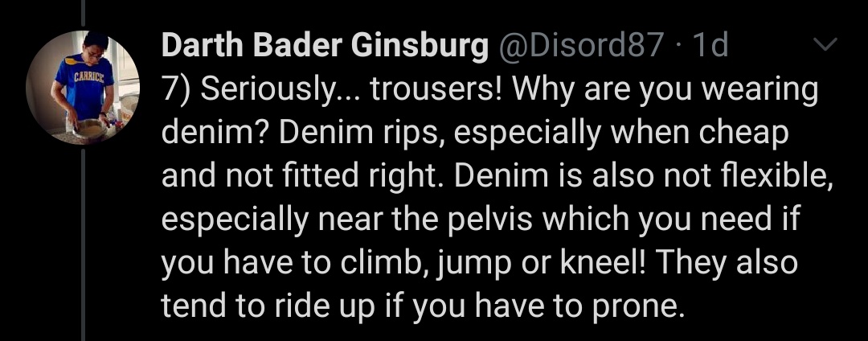Screen dimensions: 868x341
Task: Open the tweet options chevron menu
Action: 825,45
